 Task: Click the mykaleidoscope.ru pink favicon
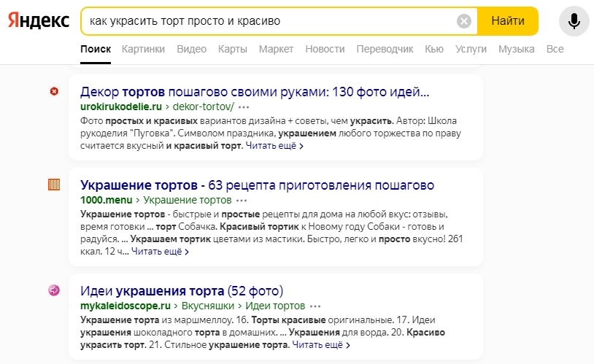click(54, 290)
